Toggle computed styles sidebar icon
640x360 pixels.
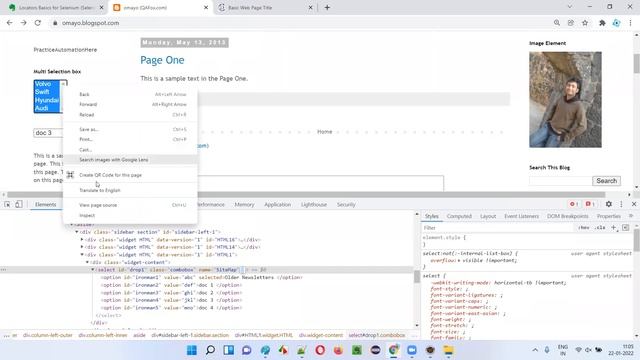626,227
